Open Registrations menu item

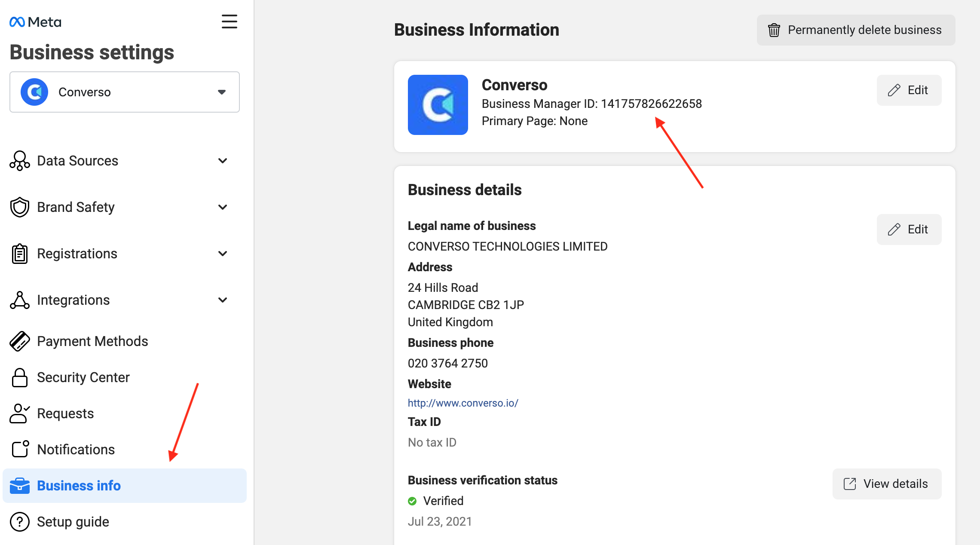click(x=125, y=254)
